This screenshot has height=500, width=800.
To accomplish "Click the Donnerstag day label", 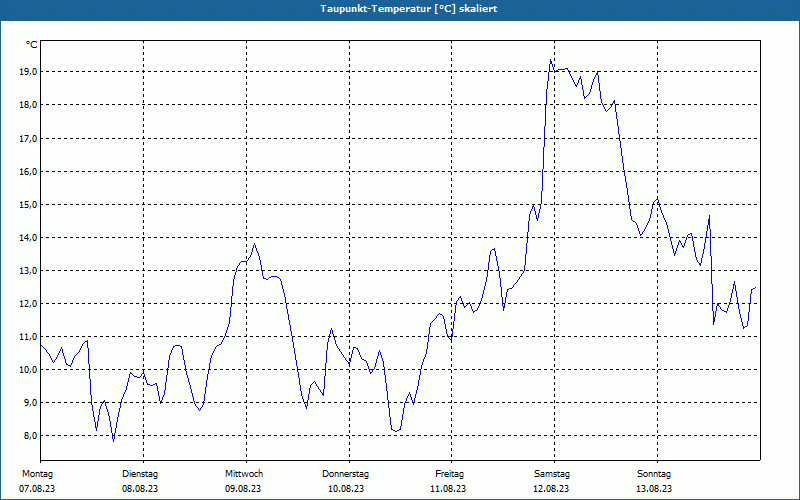I will 345,474.
